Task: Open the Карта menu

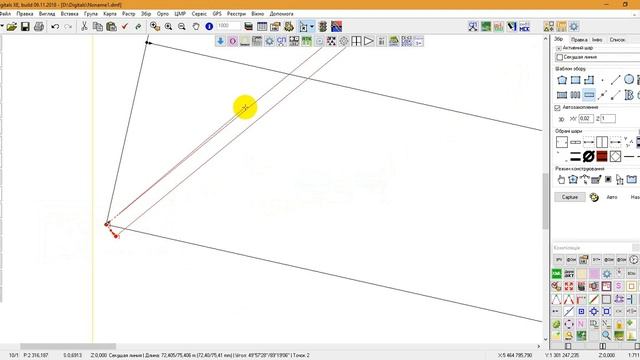Action: point(110,13)
